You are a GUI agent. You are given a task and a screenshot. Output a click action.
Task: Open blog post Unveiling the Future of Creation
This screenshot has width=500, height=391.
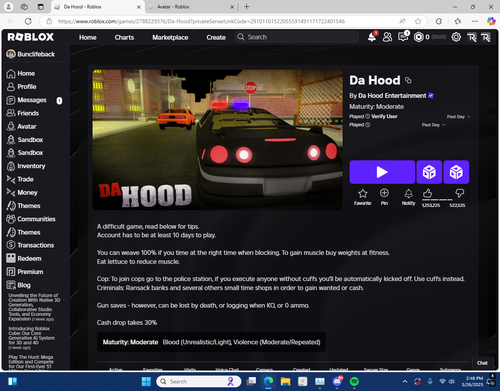pos(33,307)
